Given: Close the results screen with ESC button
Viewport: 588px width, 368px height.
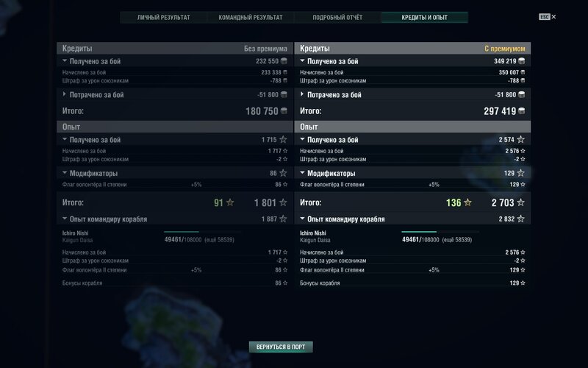Looking at the screenshot, I should pos(545,16).
